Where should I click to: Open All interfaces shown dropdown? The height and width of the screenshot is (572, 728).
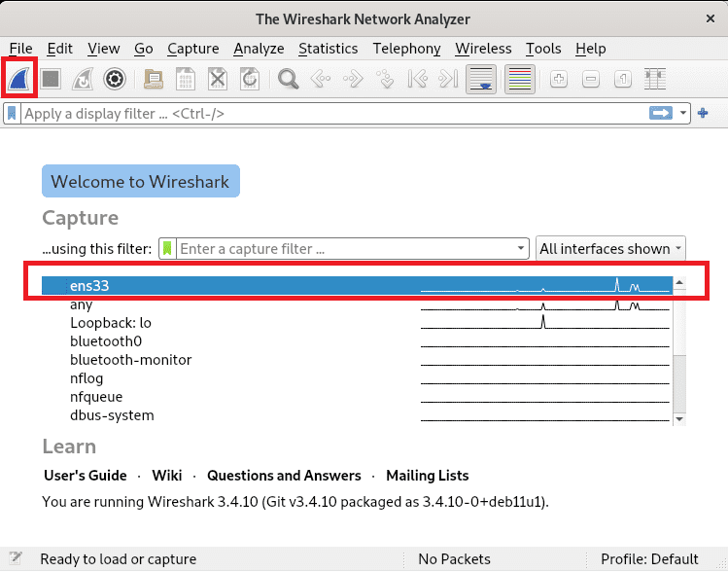pos(610,249)
